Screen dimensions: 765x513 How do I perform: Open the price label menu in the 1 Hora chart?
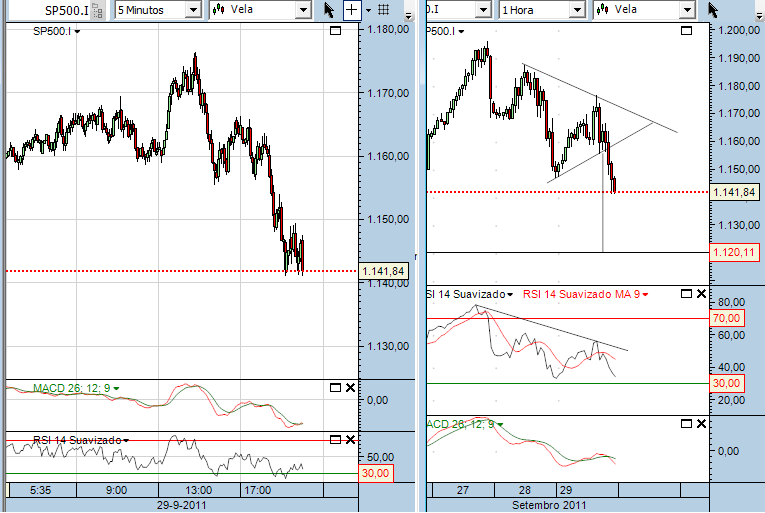[x=445, y=32]
